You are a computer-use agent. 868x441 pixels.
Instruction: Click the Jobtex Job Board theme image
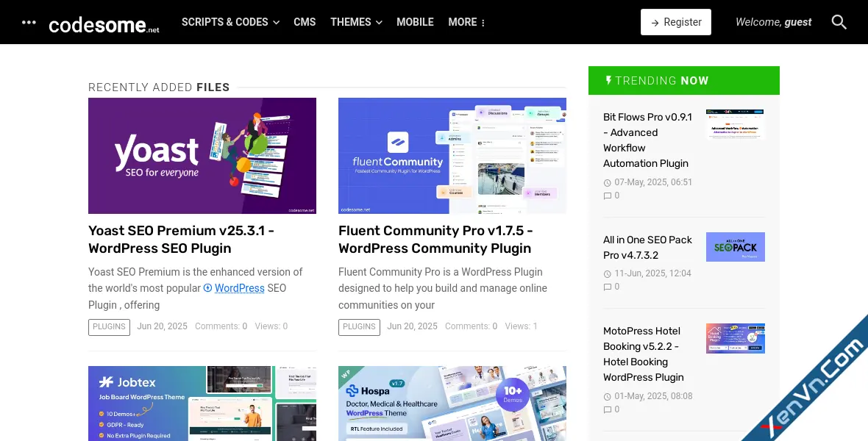pos(202,404)
